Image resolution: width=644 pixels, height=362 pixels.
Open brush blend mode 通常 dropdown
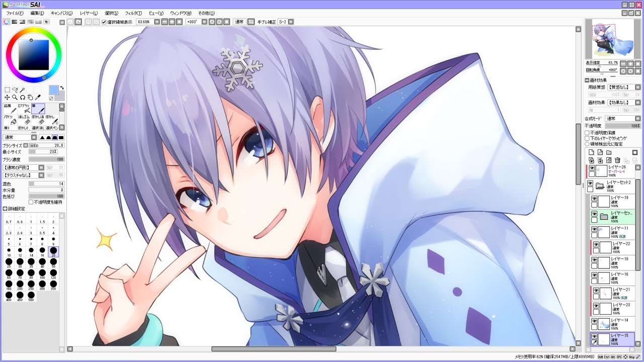[34, 137]
